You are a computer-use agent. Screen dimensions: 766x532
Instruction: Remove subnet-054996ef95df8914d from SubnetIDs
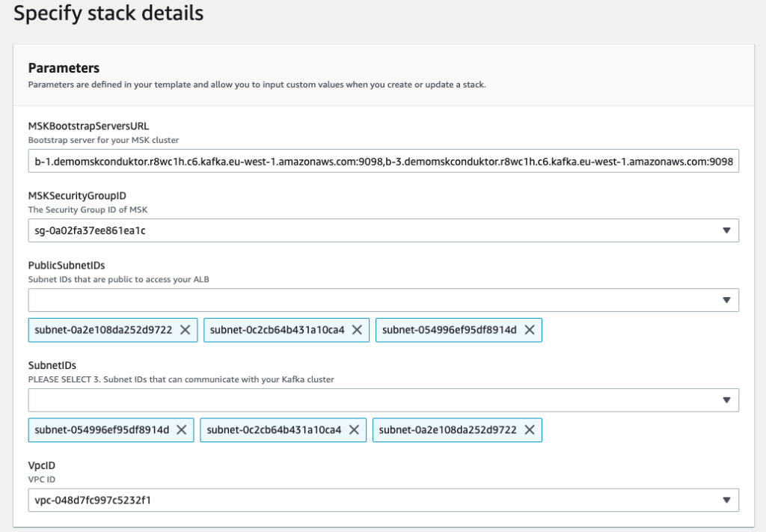click(x=182, y=429)
